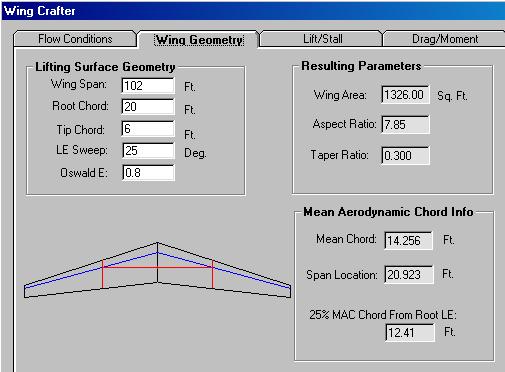This screenshot has width=505, height=372.
Task: Click the LE Sweep input field
Action: click(x=148, y=151)
